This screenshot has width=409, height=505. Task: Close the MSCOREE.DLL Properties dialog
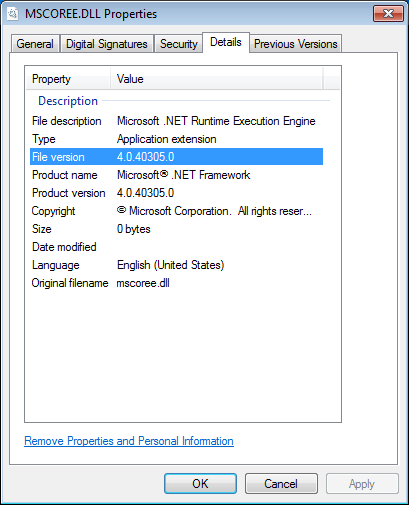pos(388,14)
